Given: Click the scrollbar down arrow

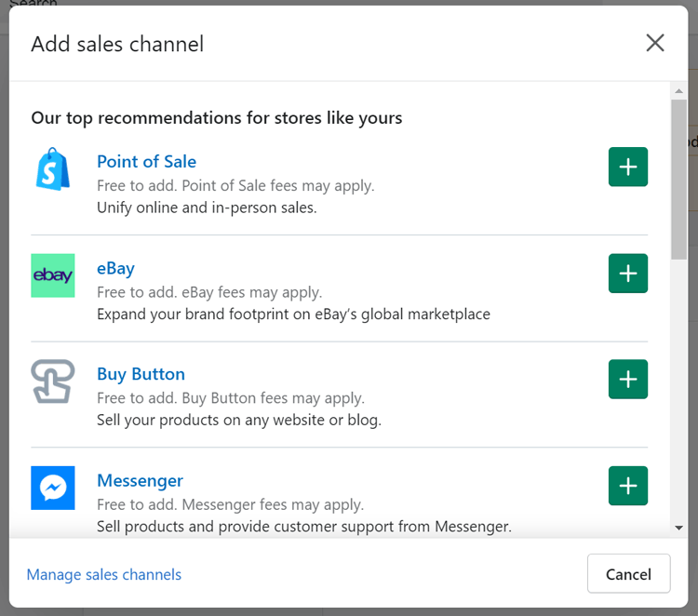Looking at the screenshot, I should (678, 528).
